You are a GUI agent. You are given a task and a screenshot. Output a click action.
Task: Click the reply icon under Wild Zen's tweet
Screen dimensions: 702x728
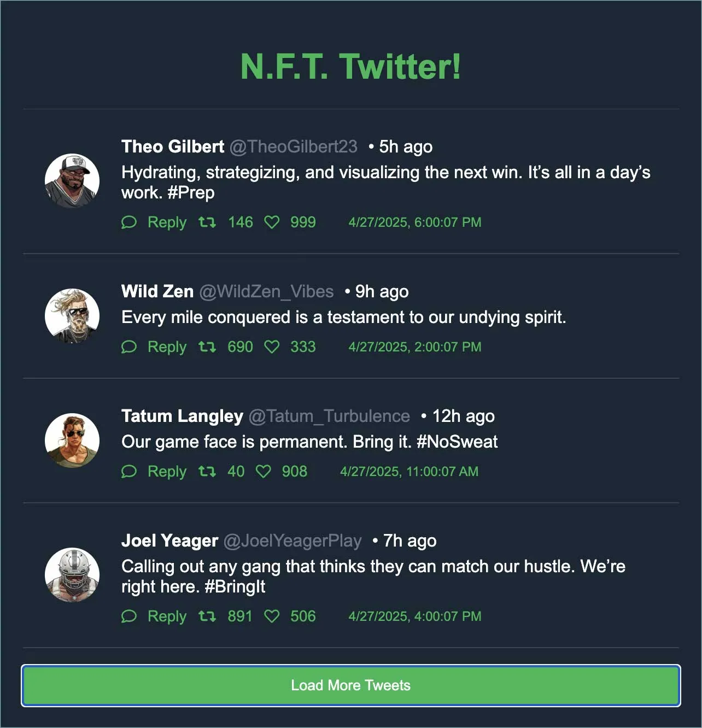[x=129, y=347]
